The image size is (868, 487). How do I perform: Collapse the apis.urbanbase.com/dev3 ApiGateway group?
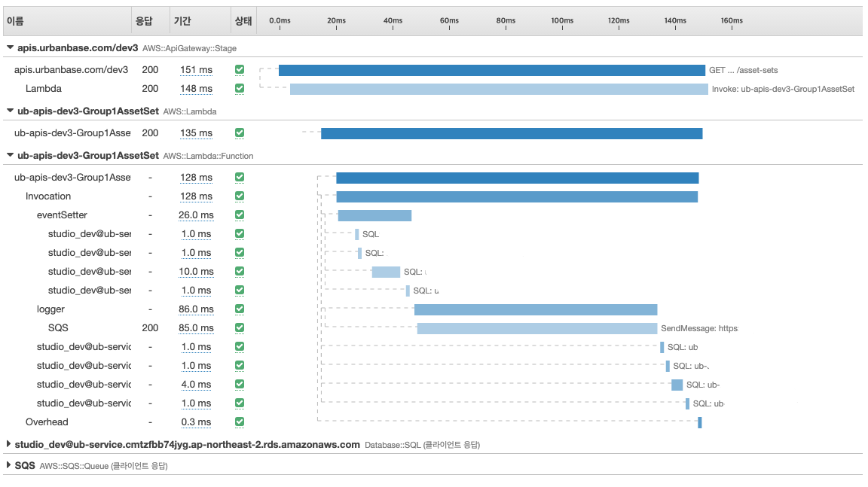coord(10,47)
